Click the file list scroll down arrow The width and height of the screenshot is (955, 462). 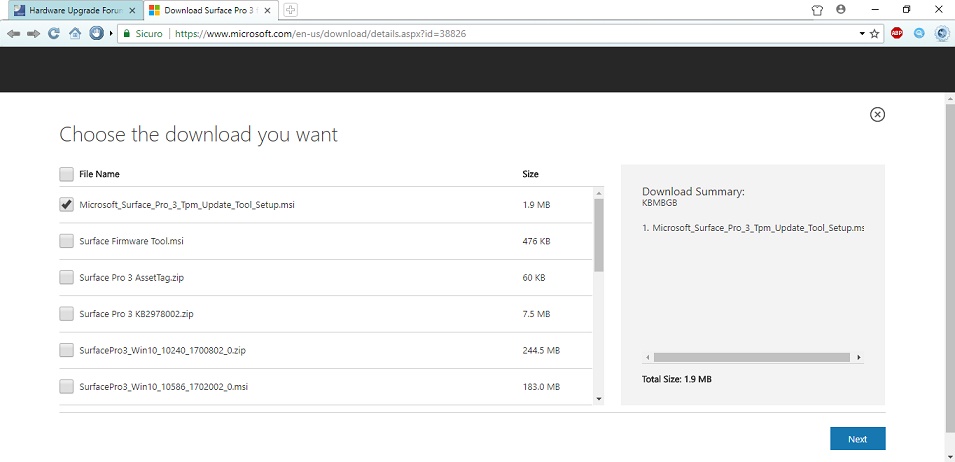click(599, 399)
